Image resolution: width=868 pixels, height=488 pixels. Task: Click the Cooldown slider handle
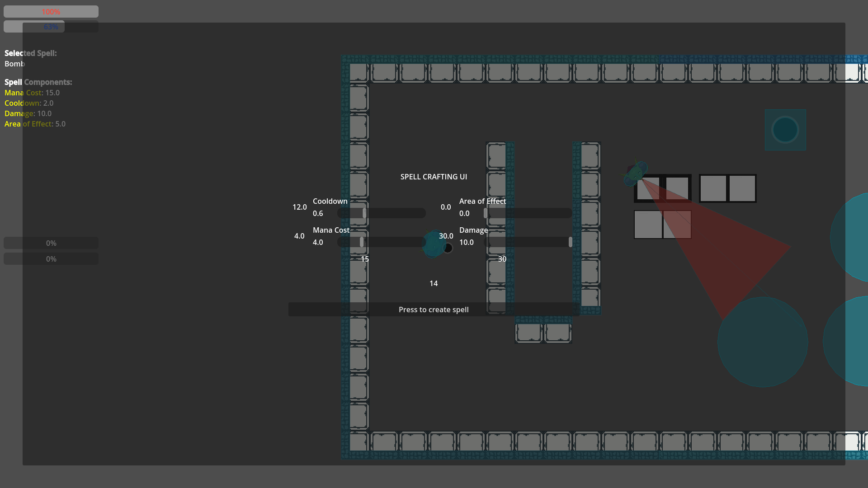364,213
